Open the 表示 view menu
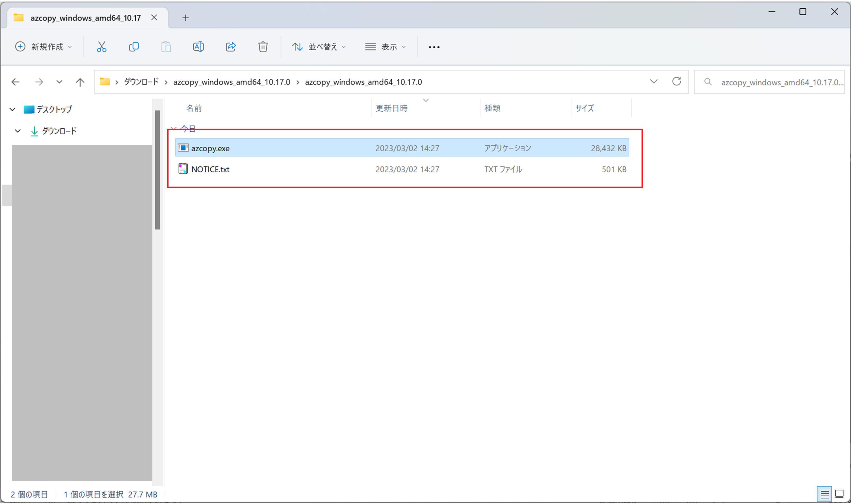 tap(385, 47)
